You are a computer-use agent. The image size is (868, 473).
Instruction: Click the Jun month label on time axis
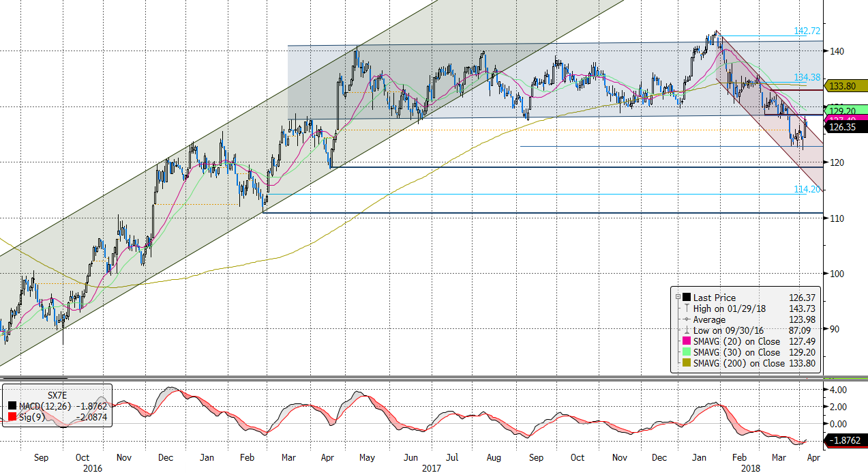(x=411, y=457)
